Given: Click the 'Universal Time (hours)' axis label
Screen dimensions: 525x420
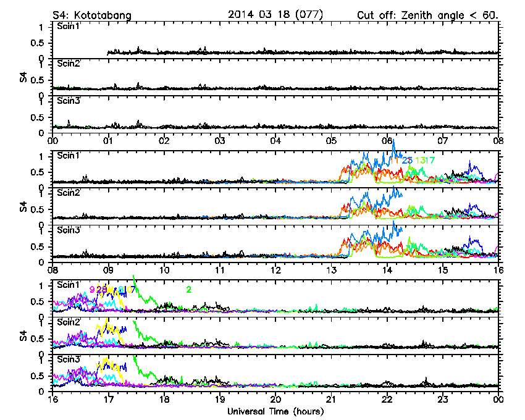Looking at the screenshot, I should pyautogui.click(x=275, y=411).
